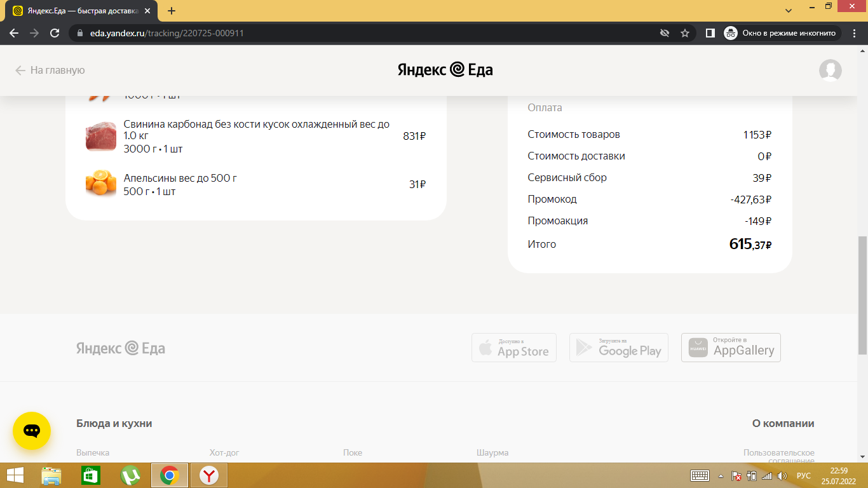Click the volume speaker tray icon

point(782,475)
